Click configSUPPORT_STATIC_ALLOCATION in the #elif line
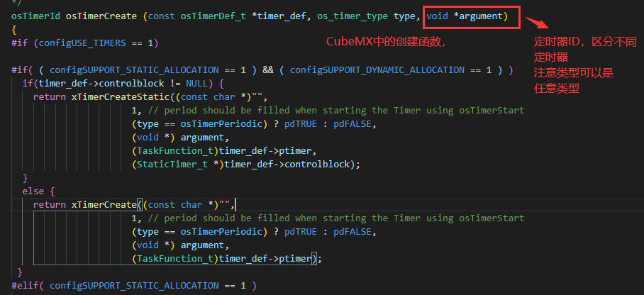The image size is (644, 295). pyautogui.click(x=134, y=286)
